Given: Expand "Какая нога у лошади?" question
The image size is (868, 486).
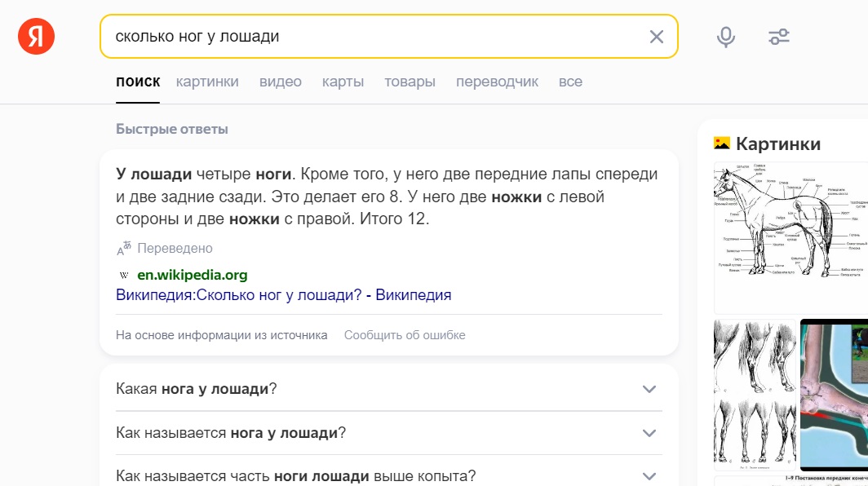Looking at the screenshot, I should (x=649, y=389).
